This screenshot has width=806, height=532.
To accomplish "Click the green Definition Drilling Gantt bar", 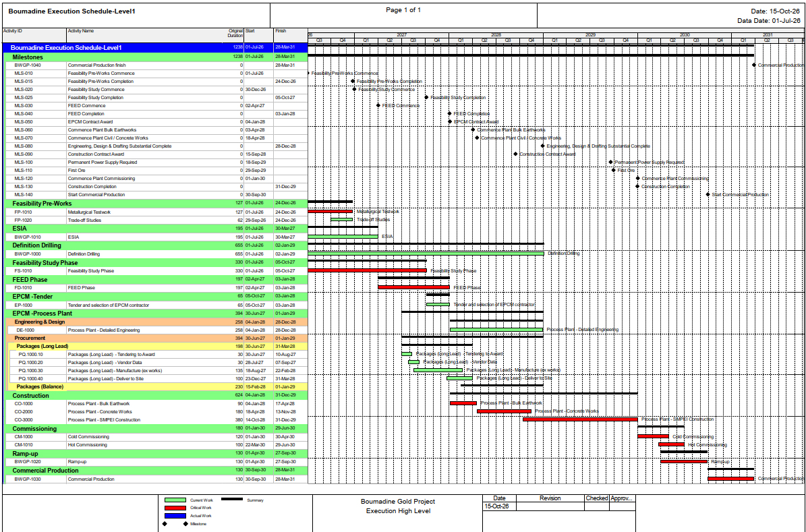I will 426,254.
